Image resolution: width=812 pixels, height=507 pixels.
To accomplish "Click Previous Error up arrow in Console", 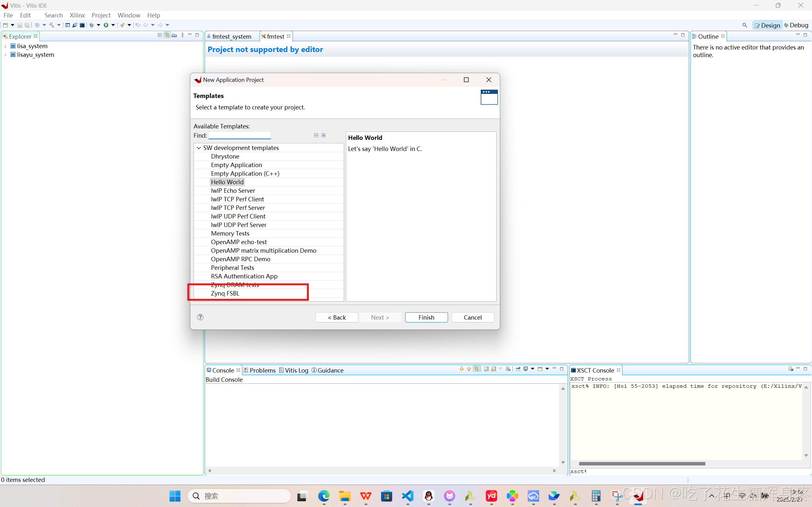I will [469, 369].
